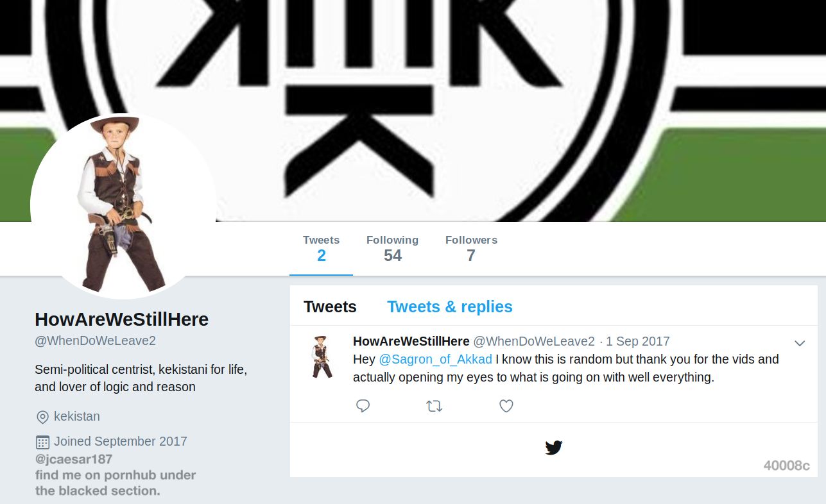
Task: Select the Tweets count tab
Action: (x=322, y=249)
